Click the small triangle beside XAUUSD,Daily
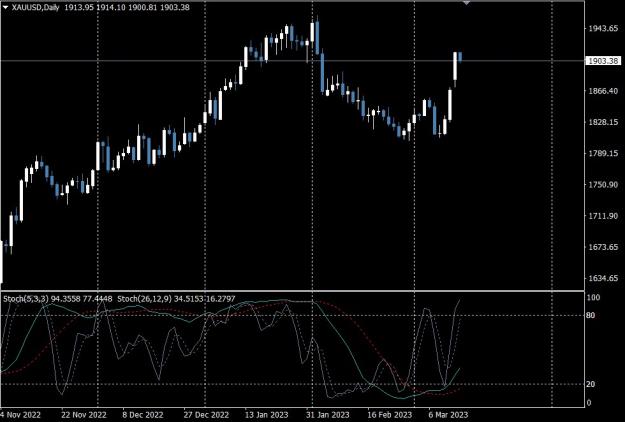The image size is (625, 422). (x=5, y=7)
